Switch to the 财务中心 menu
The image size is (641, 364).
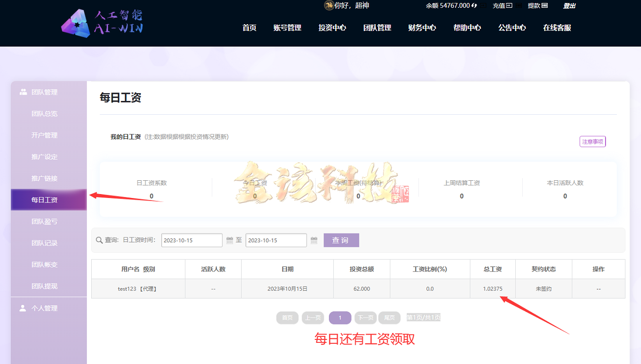tap(422, 28)
